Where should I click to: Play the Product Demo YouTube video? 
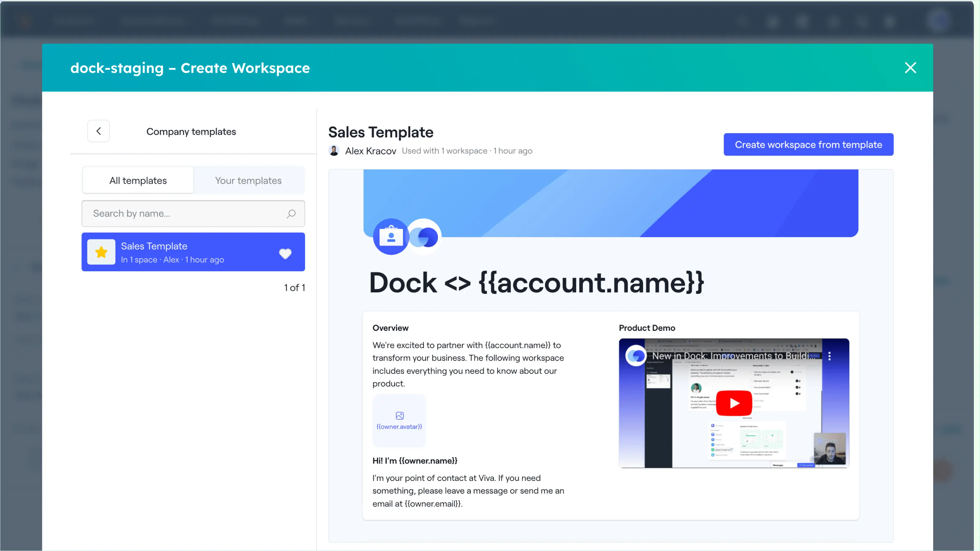pos(734,403)
